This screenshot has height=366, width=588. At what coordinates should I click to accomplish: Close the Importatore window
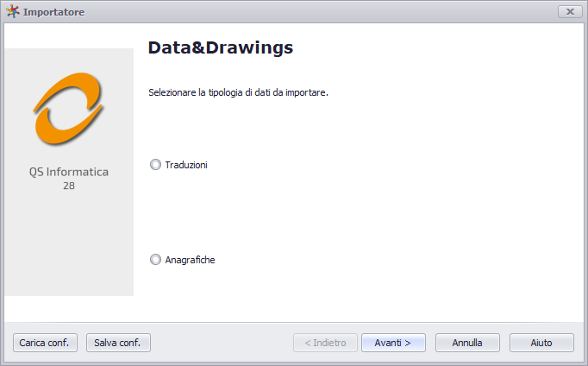tap(570, 11)
